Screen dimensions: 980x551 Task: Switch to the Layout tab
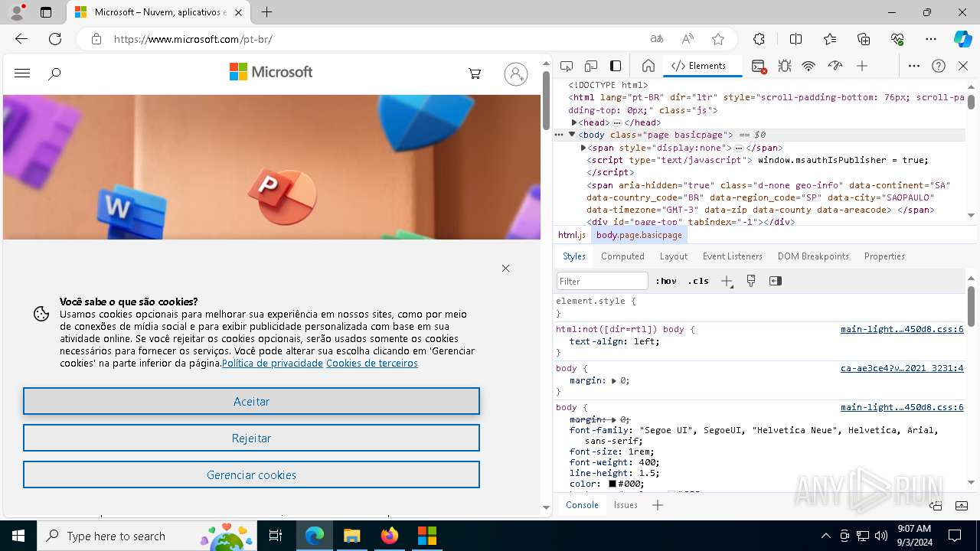tap(674, 256)
